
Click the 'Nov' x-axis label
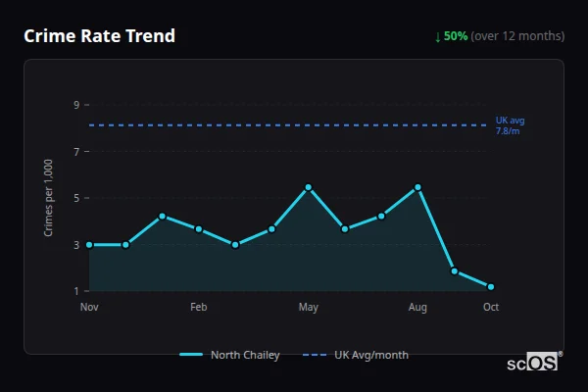pyautogui.click(x=89, y=307)
